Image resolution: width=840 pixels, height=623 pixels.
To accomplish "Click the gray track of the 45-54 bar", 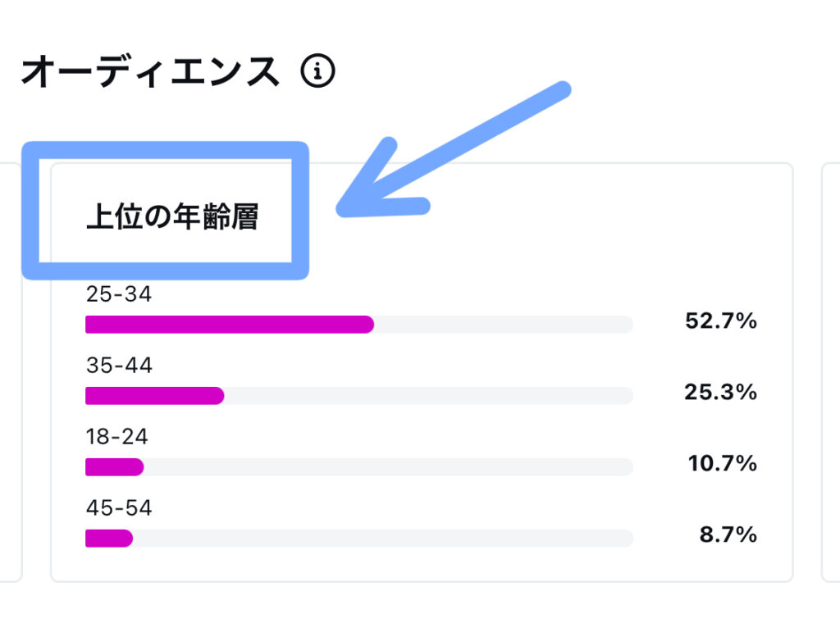I will 383,538.
